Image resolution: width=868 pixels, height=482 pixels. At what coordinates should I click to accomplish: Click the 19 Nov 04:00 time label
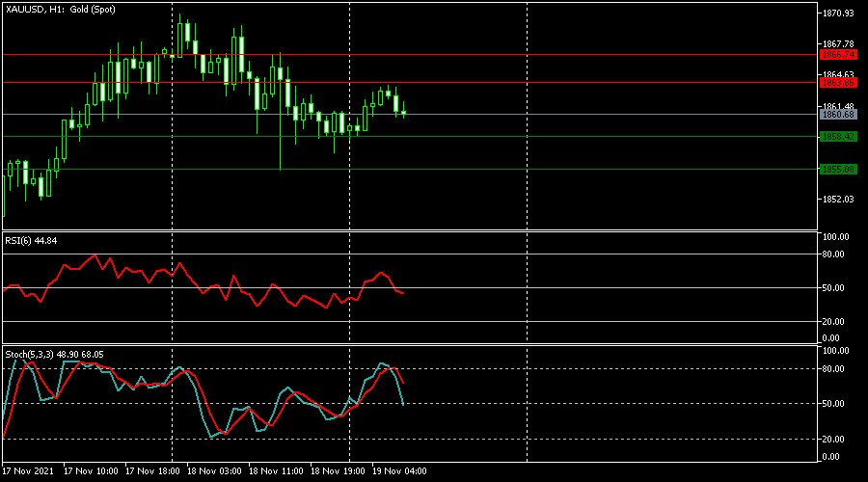(399, 471)
